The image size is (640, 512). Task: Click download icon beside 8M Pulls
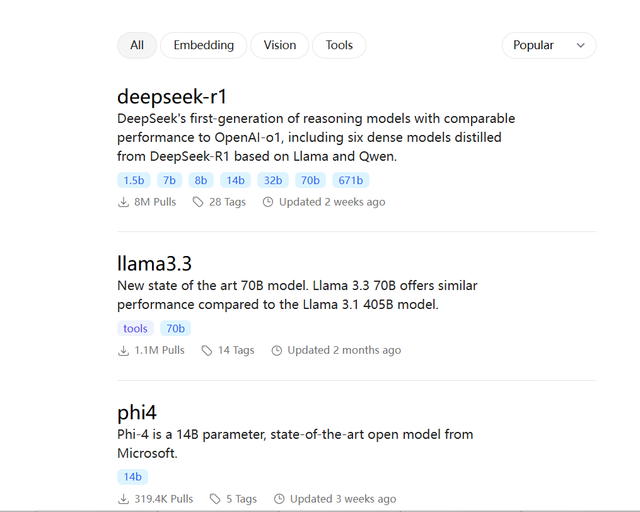tap(123, 202)
